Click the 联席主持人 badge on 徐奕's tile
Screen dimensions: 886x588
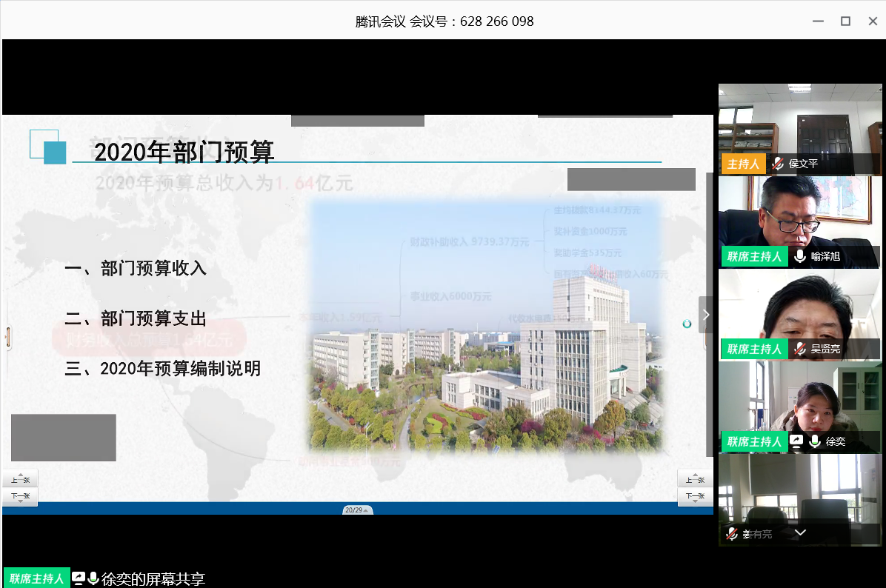pos(754,441)
